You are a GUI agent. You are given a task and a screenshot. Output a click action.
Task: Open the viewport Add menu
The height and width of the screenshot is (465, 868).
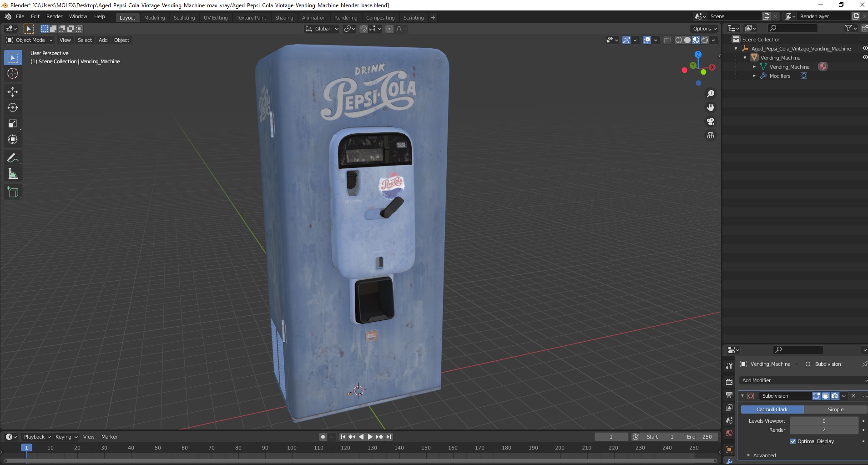(x=103, y=40)
